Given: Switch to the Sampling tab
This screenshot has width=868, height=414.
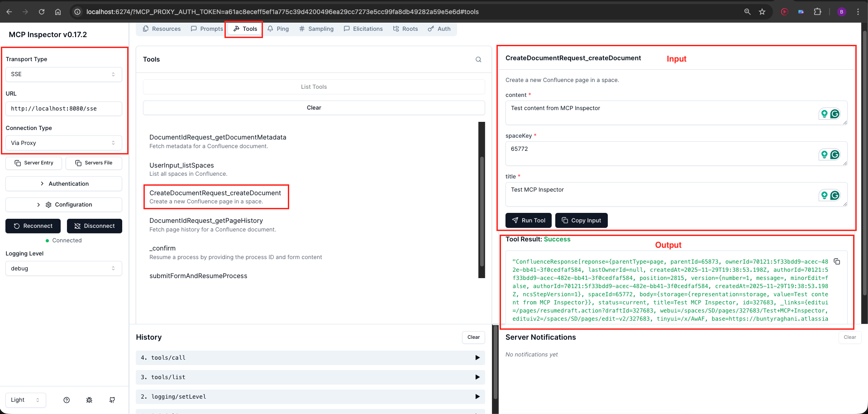Looking at the screenshot, I should (316, 29).
